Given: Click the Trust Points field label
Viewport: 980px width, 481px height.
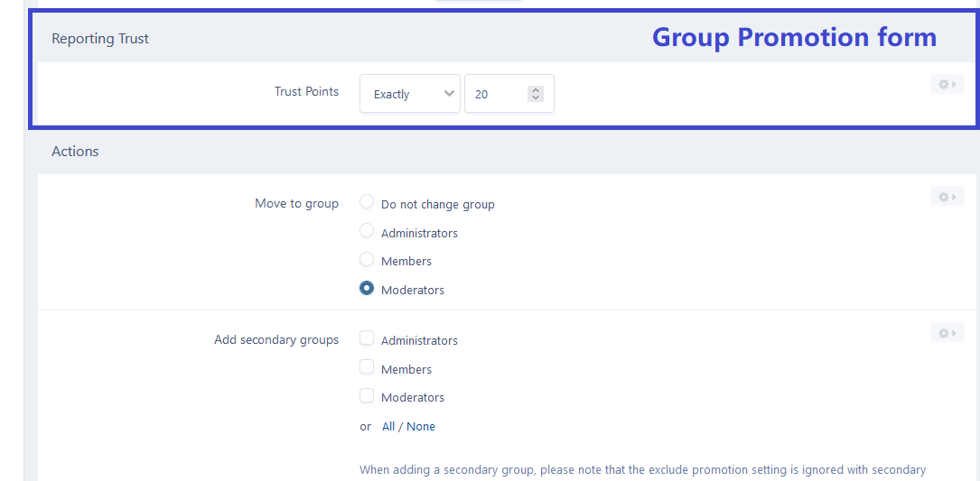Looking at the screenshot, I should pyautogui.click(x=306, y=92).
